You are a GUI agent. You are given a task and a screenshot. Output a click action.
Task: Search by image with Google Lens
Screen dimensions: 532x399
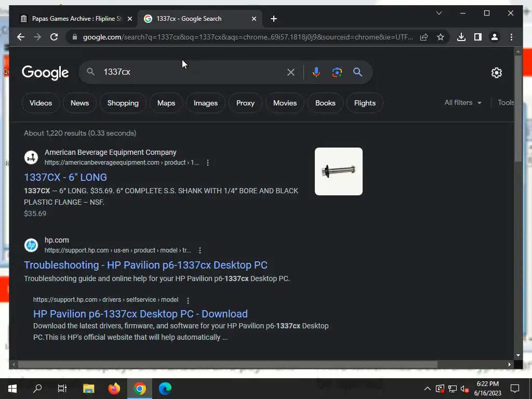[x=337, y=72]
